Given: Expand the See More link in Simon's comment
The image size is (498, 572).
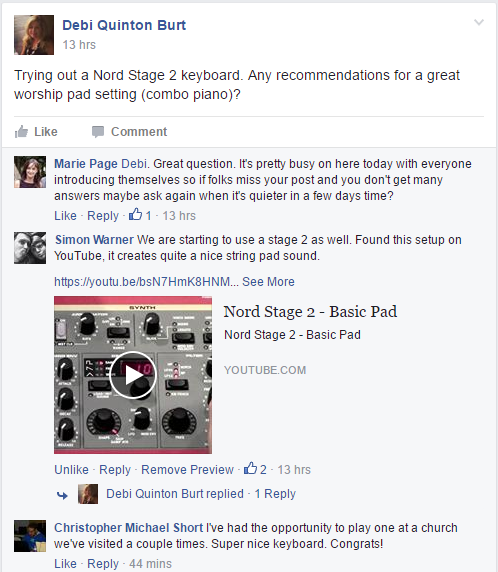Looking at the screenshot, I should point(268,282).
